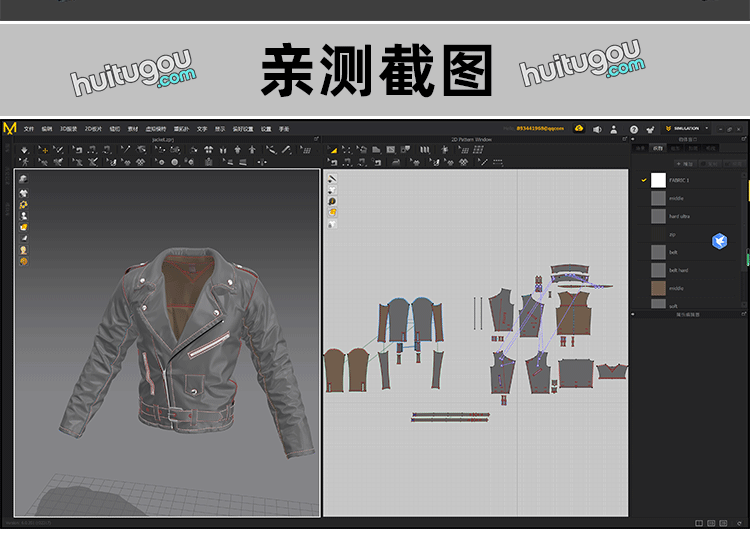Select the white FABRIC 1 color swatch

pos(658,180)
